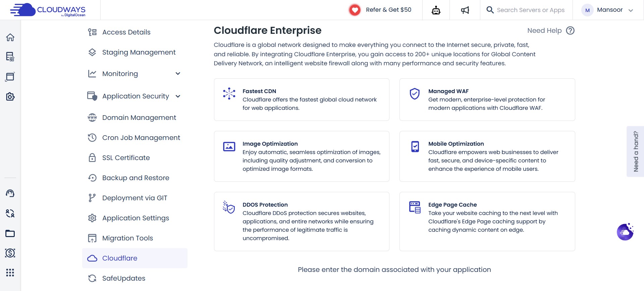Open SSL Certificate menu item
Image resolution: width=644 pixels, height=291 pixels.
(135, 158)
